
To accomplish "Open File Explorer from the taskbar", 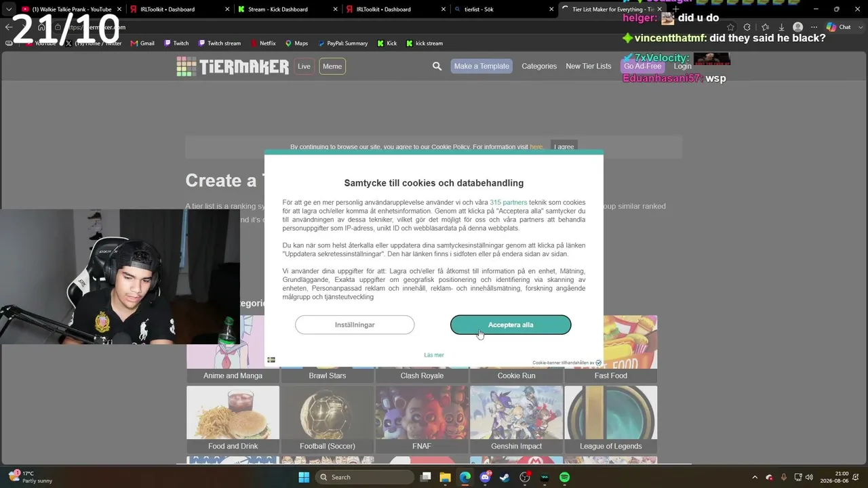I will coord(446,477).
